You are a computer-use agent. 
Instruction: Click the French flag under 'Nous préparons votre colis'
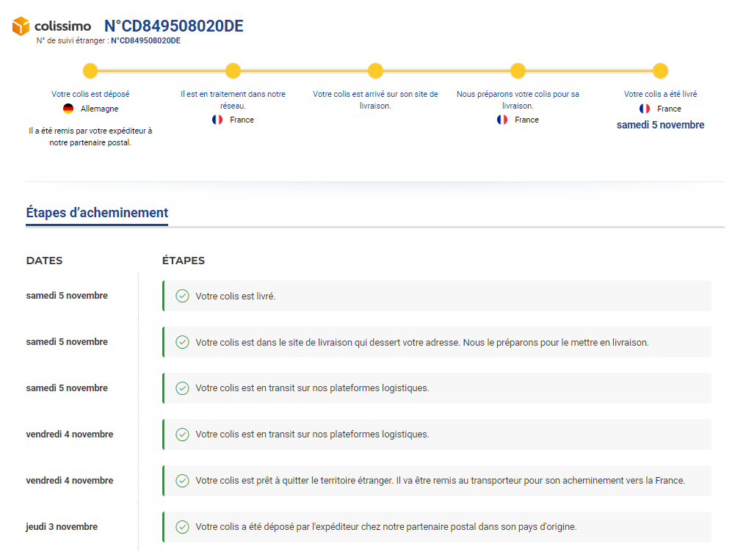pyautogui.click(x=502, y=120)
